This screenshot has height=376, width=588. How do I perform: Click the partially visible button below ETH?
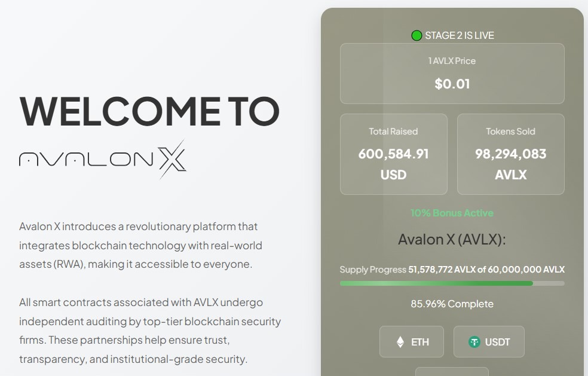click(452, 372)
